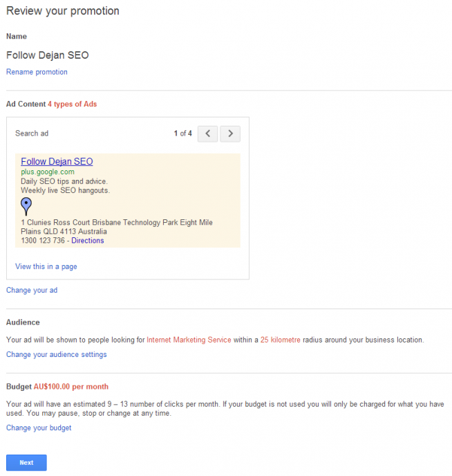Click the 4 types of Ads label
Viewport: 452px width, 476px height.
(x=72, y=104)
